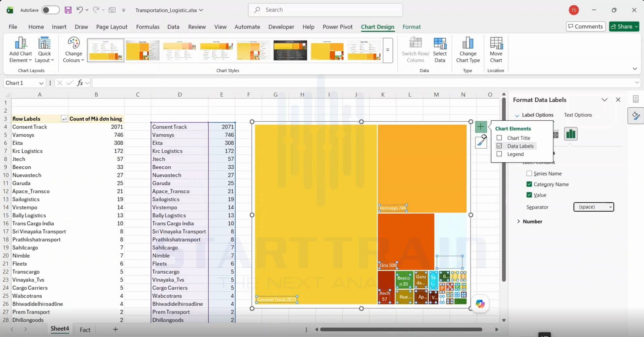Click the Share button
The height and width of the screenshot is (337, 644).
624,26
